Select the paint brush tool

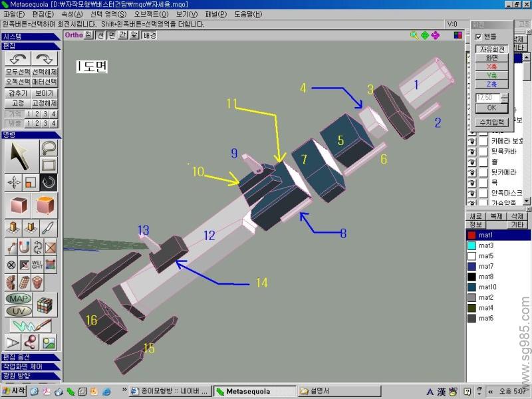tap(31, 325)
